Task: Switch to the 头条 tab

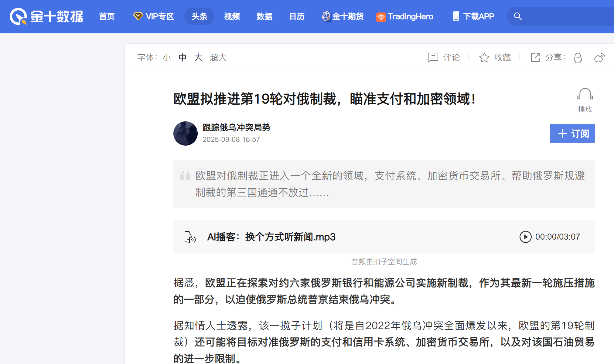Action: pyautogui.click(x=199, y=16)
